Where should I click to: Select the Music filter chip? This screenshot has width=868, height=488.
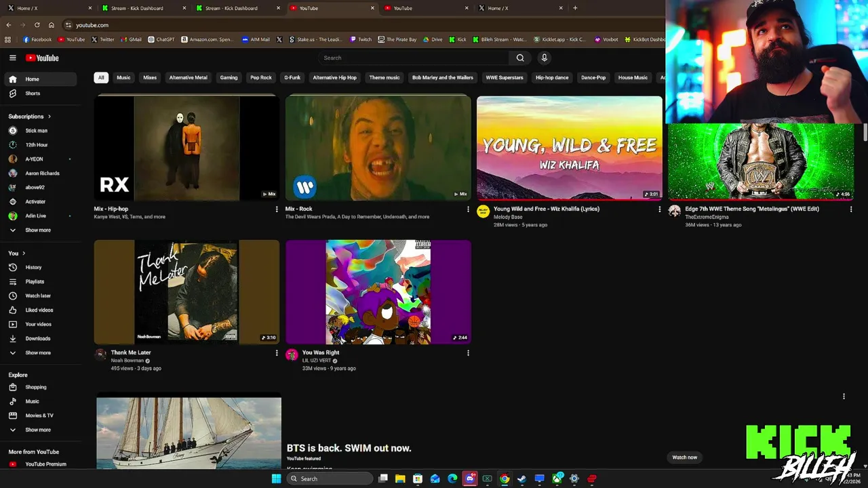[x=123, y=77]
